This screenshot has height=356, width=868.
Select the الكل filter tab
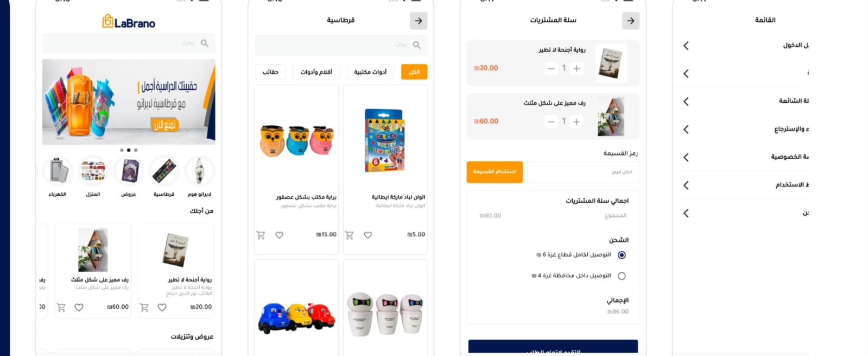point(414,72)
